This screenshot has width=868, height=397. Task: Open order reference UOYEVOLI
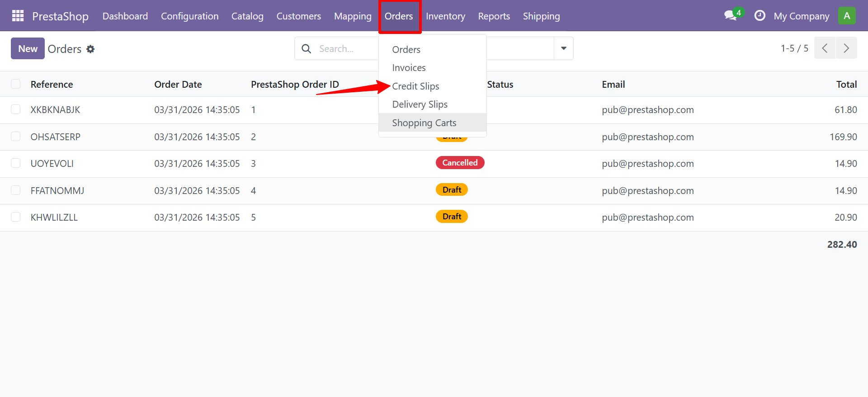52,164
